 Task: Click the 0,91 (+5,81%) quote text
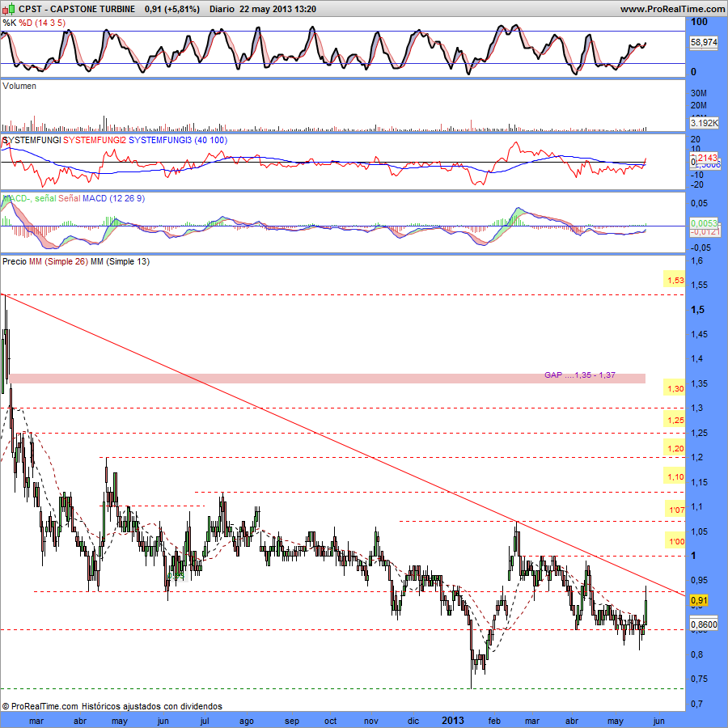(x=172, y=9)
